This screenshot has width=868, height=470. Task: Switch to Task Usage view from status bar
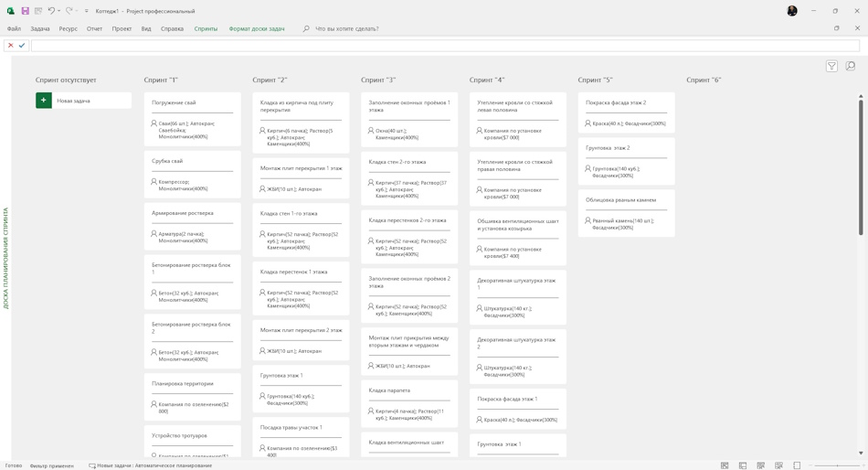click(x=743, y=465)
